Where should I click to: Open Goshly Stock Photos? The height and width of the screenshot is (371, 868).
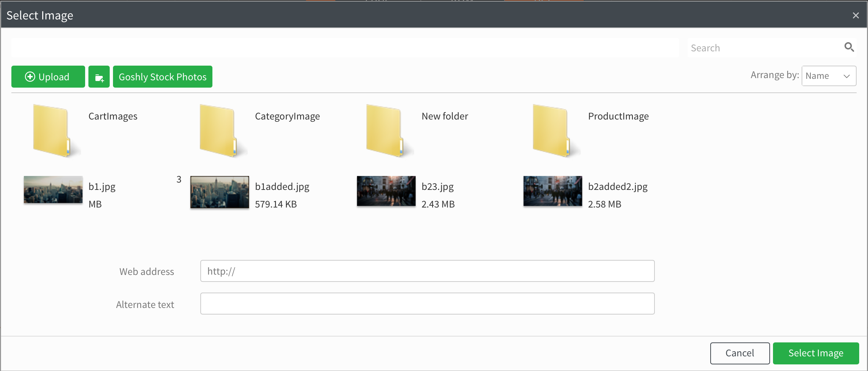click(163, 77)
